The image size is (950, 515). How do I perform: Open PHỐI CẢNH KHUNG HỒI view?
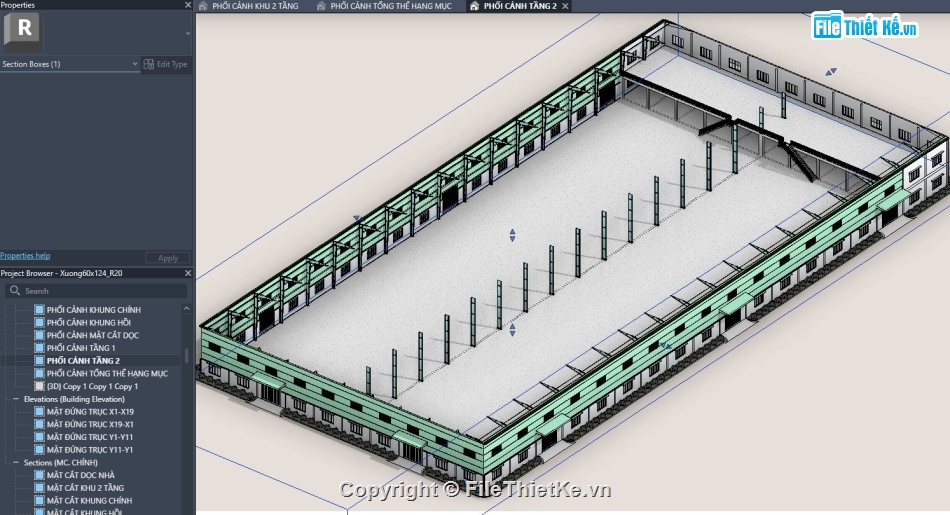pos(88,323)
